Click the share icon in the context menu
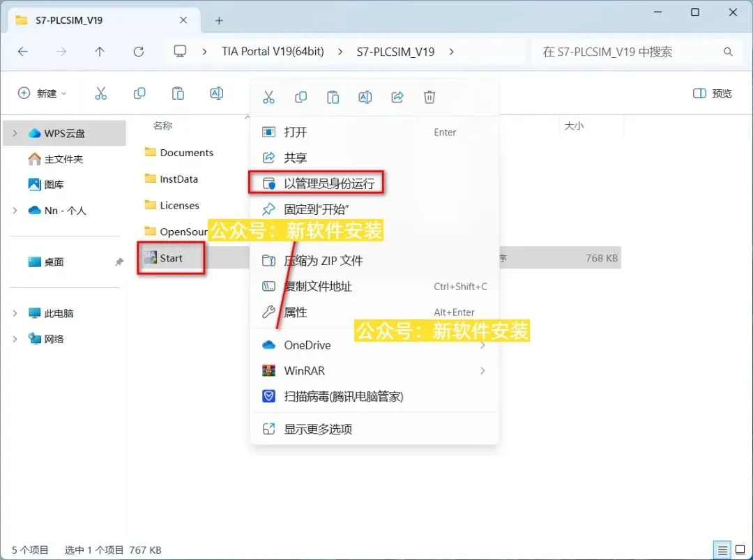This screenshot has width=753, height=560. pos(397,98)
